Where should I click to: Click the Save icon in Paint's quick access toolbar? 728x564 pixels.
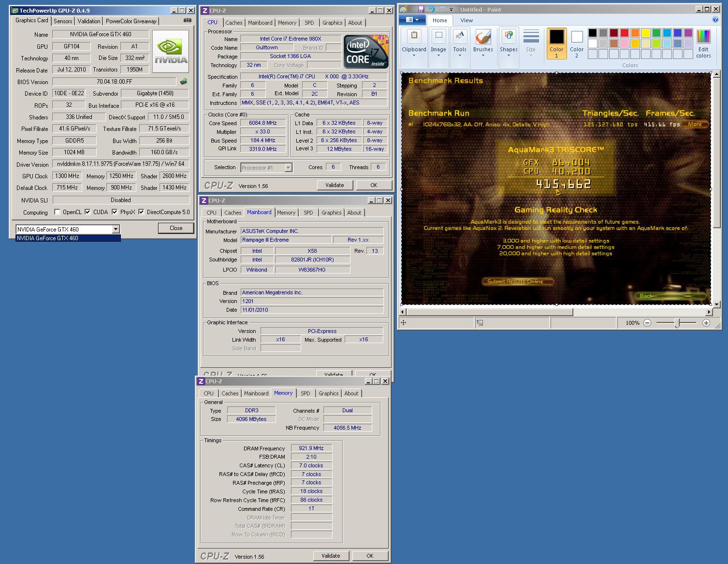421,9
